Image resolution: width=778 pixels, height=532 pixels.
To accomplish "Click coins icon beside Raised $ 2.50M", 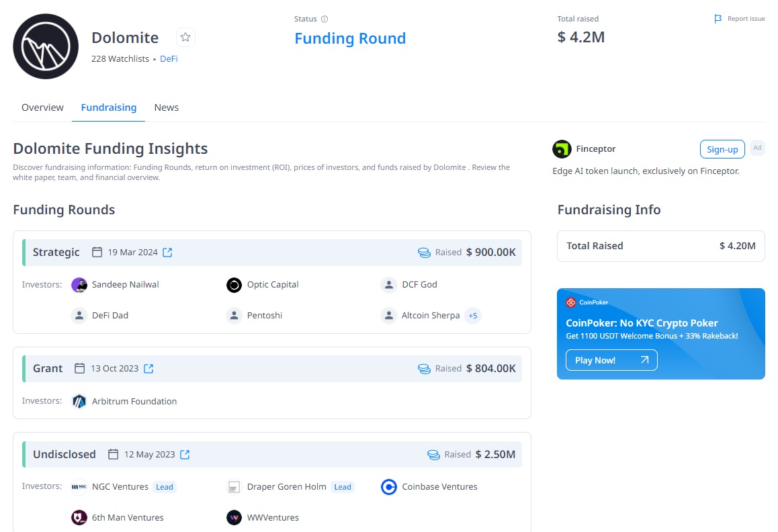I will click(x=433, y=455).
